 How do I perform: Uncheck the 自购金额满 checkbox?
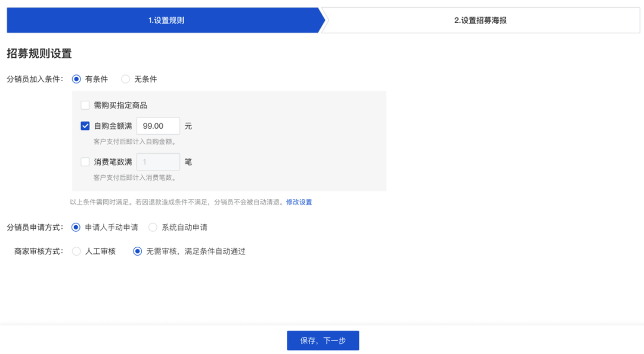pos(85,125)
